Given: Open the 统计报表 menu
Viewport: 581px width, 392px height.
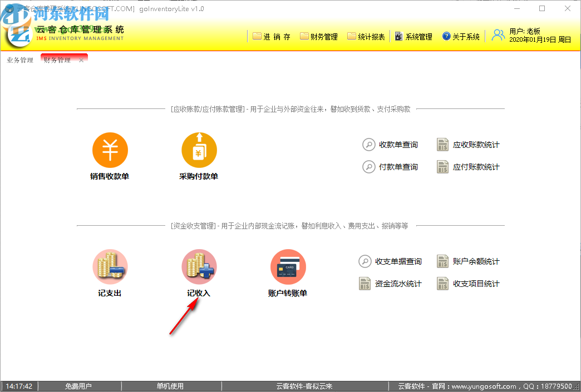Looking at the screenshot, I should point(366,36).
